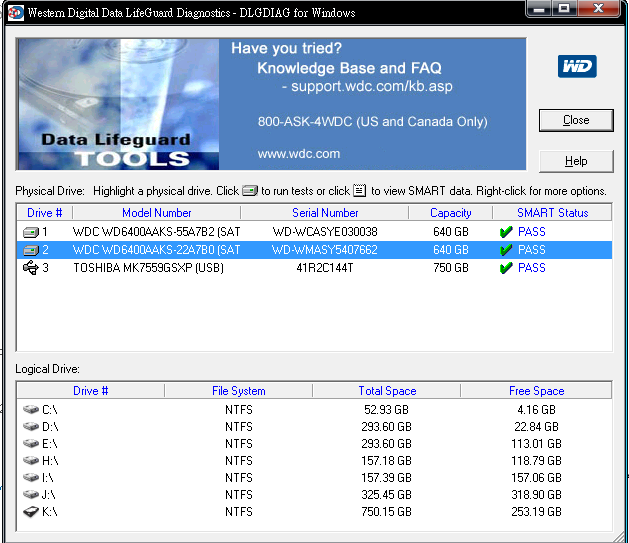629x543 pixels.
Task: Sort physical drives by Drive # header
Action: pyautogui.click(x=45, y=213)
